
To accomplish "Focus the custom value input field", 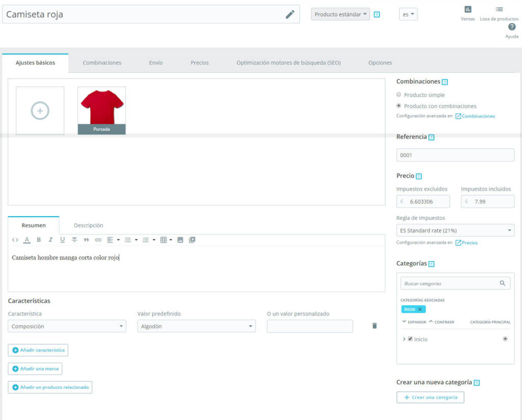I will click(310, 326).
